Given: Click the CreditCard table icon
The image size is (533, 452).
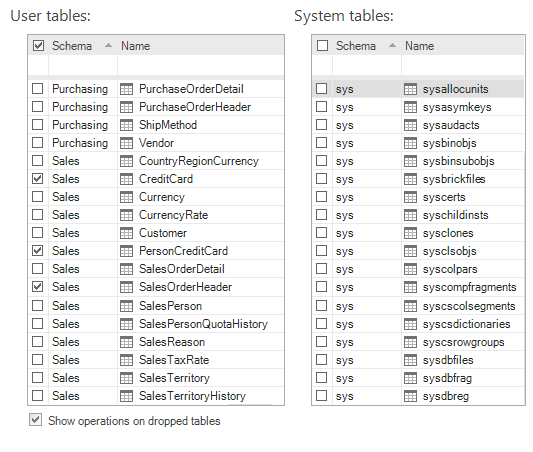Looking at the screenshot, I should (x=126, y=179).
